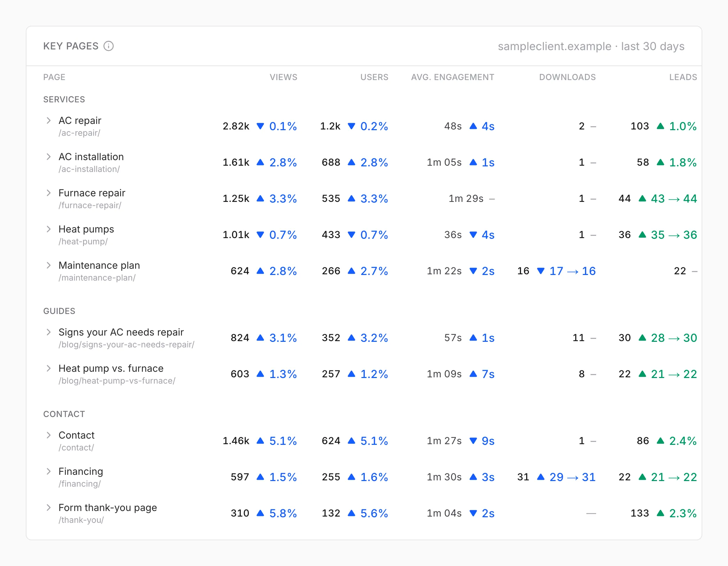Select the 2.82k views value for AC repair

pos(236,126)
